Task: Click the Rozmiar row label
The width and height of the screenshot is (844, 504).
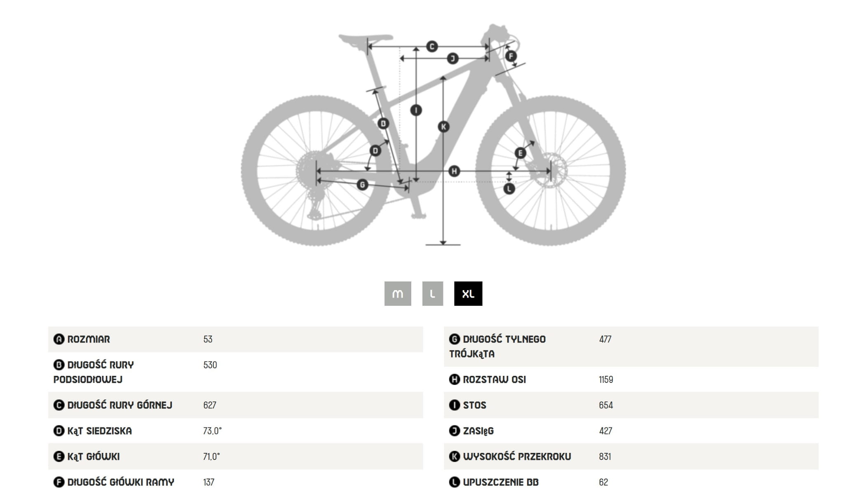Action: coord(89,339)
